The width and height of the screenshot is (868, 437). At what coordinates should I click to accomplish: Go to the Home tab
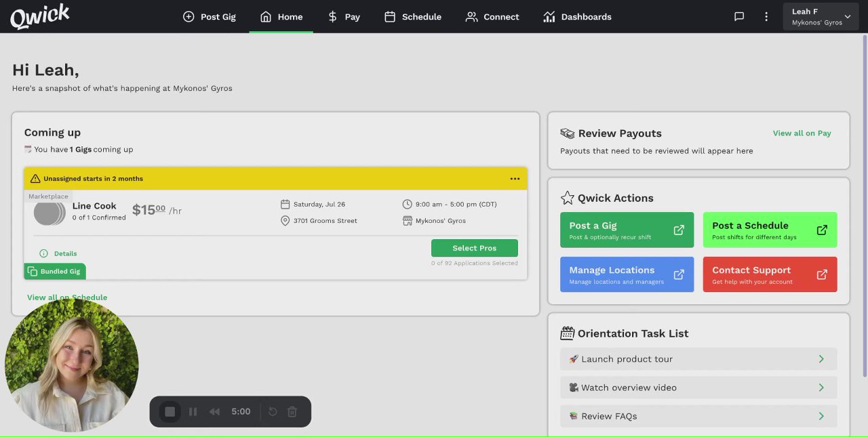[281, 17]
